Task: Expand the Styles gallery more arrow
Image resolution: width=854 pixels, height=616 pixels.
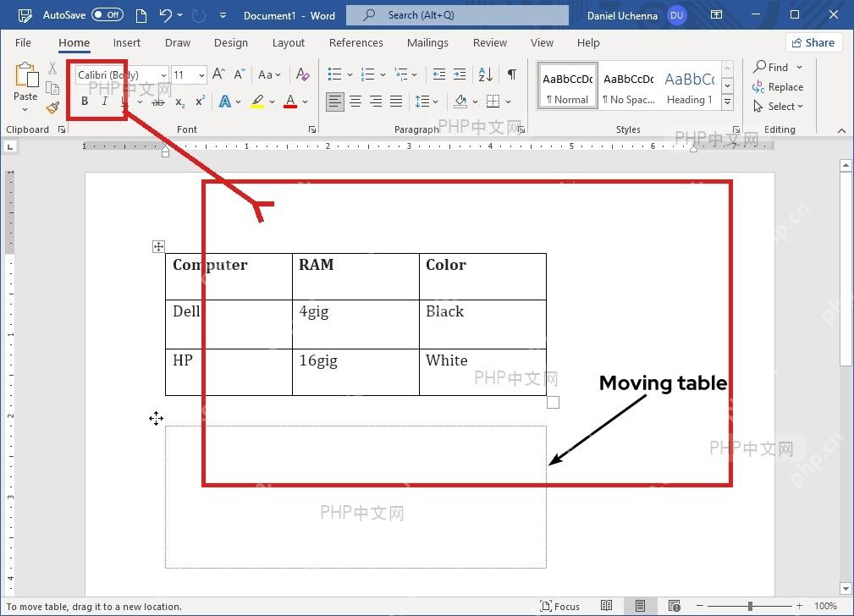Action: point(727,102)
